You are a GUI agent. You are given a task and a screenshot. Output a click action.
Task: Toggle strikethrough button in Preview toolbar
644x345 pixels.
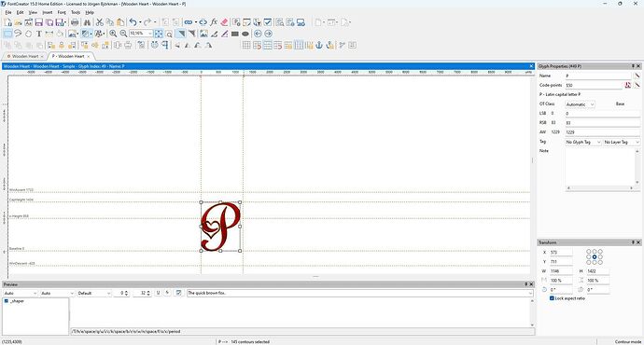coord(168,293)
